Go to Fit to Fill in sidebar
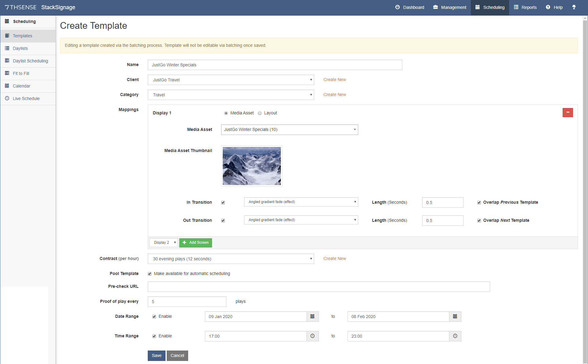This screenshot has width=588, height=364. (28, 73)
